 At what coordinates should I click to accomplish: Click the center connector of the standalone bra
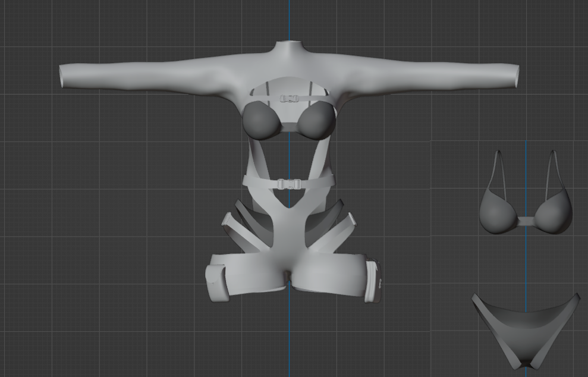click(526, 221)
